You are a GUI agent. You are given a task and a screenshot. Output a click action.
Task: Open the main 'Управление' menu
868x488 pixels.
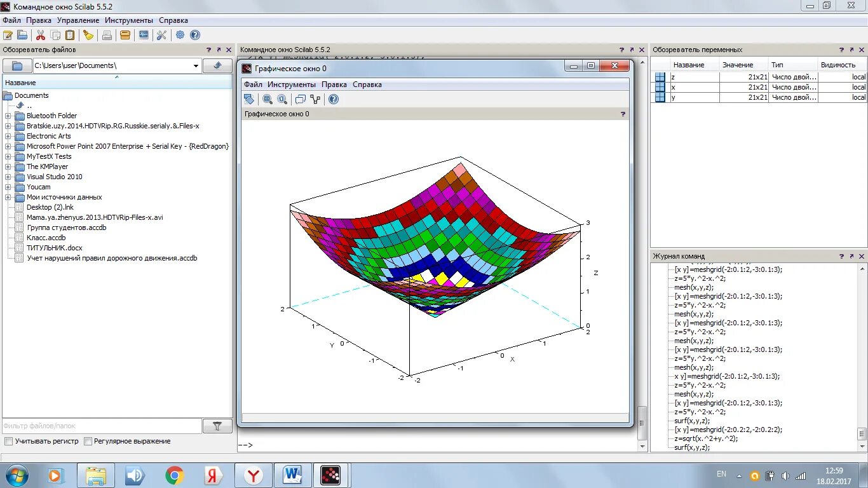(78, 20)
